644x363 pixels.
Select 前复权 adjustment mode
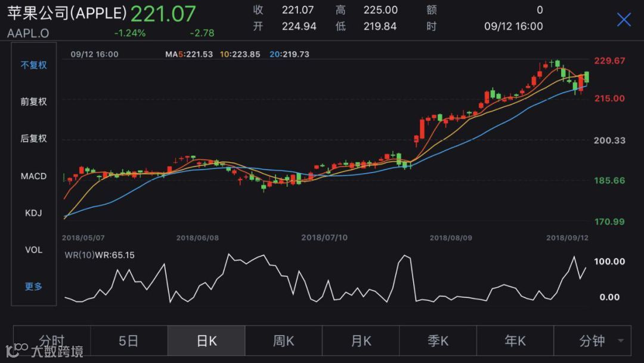click(x=33, y=101)
